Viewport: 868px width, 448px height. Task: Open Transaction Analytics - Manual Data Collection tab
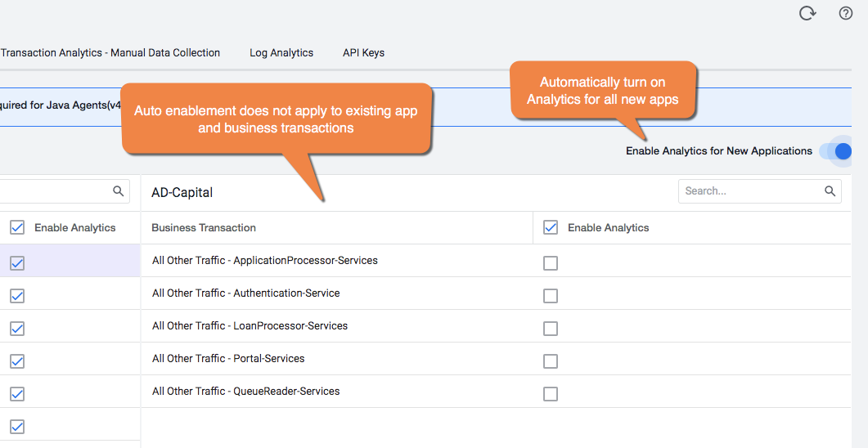[110, 53]
